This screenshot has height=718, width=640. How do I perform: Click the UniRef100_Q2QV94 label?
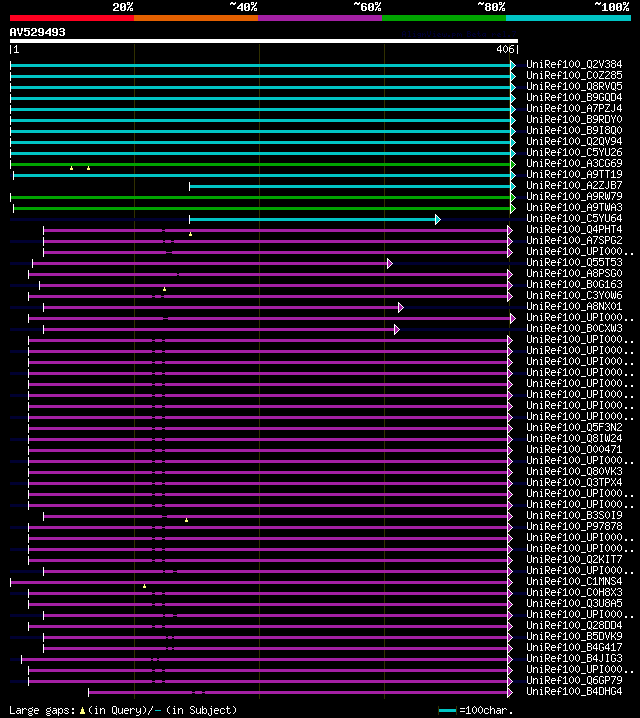574,141
